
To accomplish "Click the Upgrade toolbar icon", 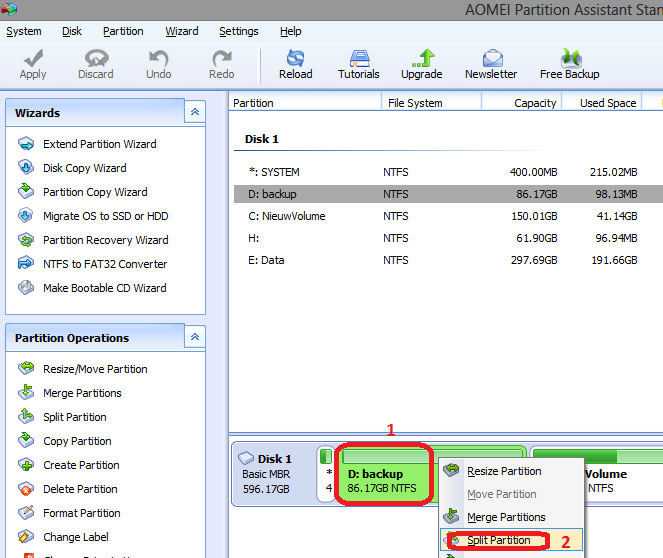I will click(422, 58).
